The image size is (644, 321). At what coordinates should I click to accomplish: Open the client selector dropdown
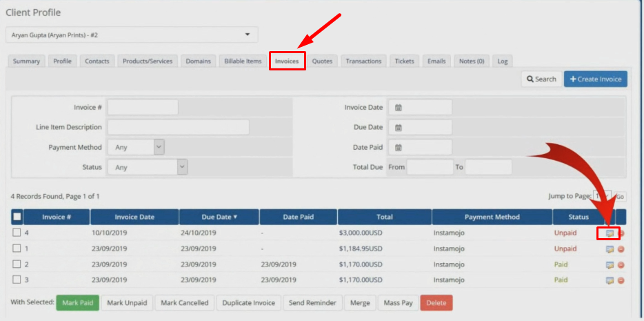coord(132,35)
